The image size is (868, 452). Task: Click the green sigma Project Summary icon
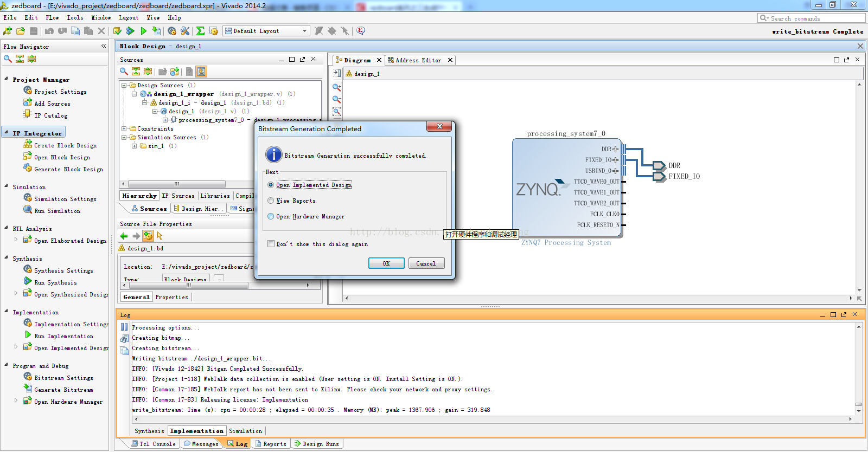click(x=200, y=31)
